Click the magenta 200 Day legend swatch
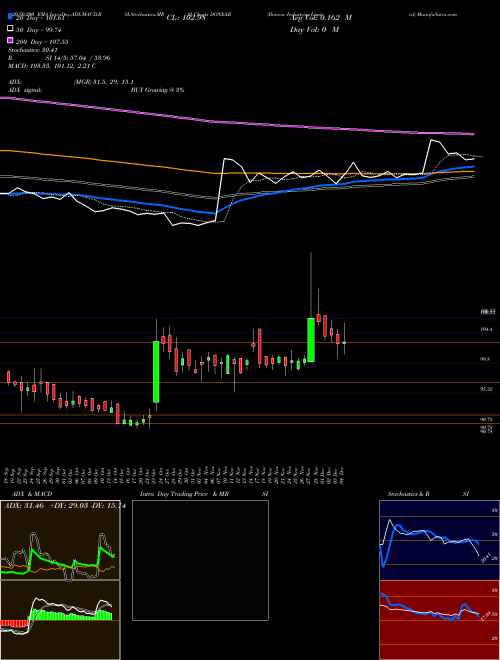The height and width of the screenshot is (660, 500). pos(11,40)
